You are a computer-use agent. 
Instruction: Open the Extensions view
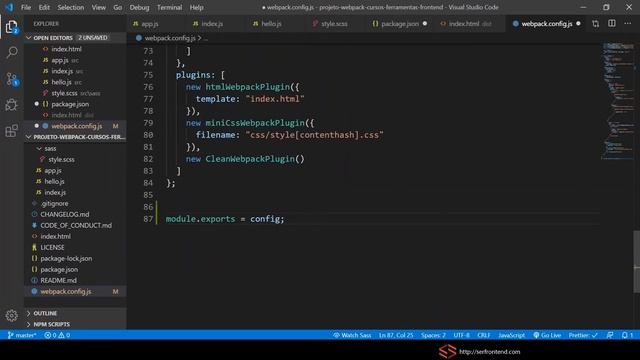12,131
